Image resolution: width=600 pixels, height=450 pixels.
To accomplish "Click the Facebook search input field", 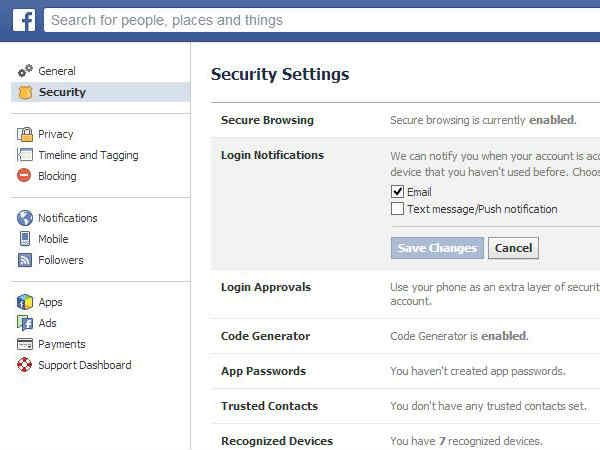I will (322, 20).
